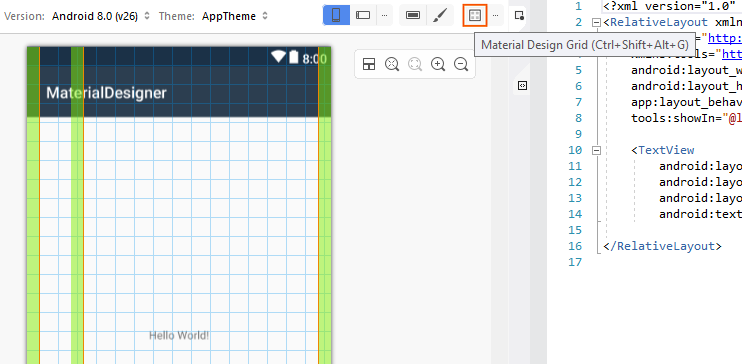This screenshot has width=742, height=364.
Task: Click the <TextView tag on line 10
Action: tap(662, 150)
